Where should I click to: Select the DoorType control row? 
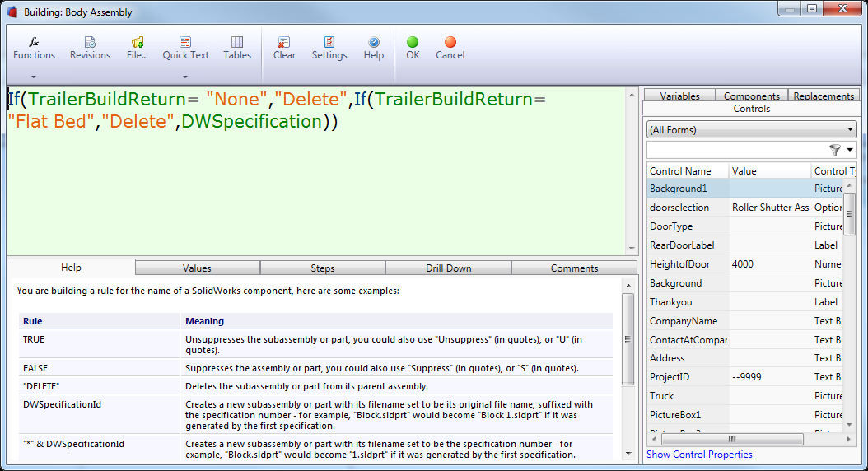pos(745,226)
